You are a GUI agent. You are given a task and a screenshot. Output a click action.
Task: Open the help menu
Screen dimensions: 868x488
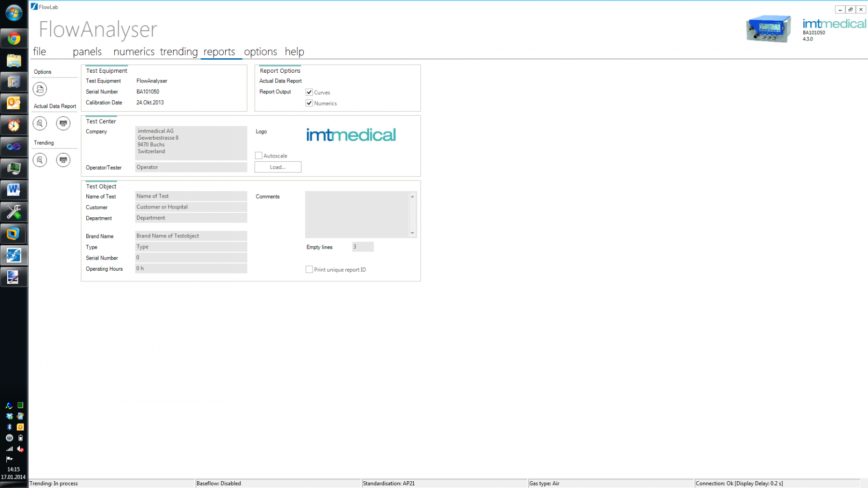click(294, 52)
